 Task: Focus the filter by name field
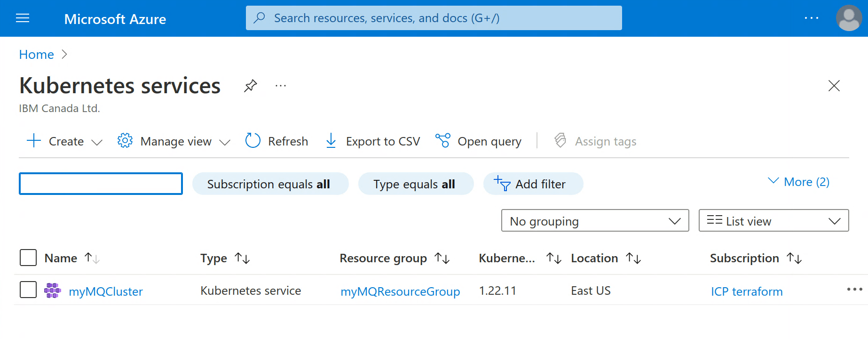[101, 184]
